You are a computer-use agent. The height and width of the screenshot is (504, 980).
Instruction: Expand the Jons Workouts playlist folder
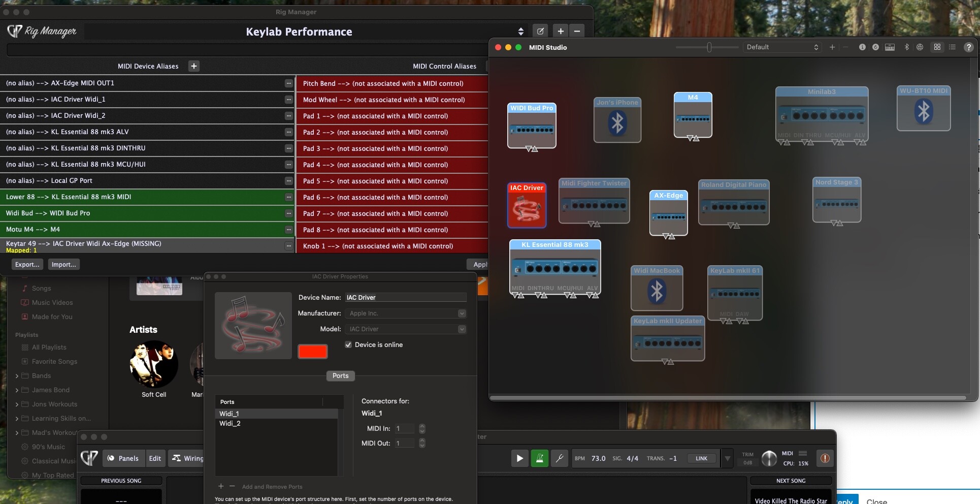[x=17, y=404]
